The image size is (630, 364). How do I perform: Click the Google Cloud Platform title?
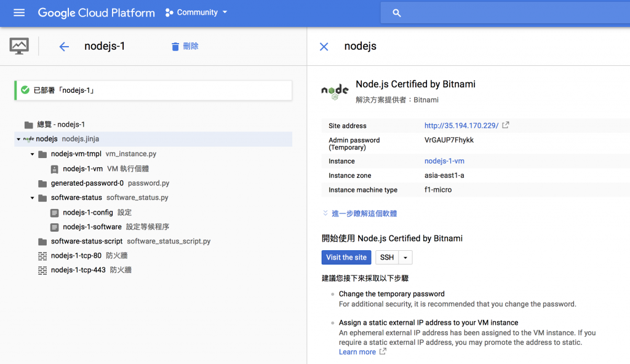pos(97,13)
